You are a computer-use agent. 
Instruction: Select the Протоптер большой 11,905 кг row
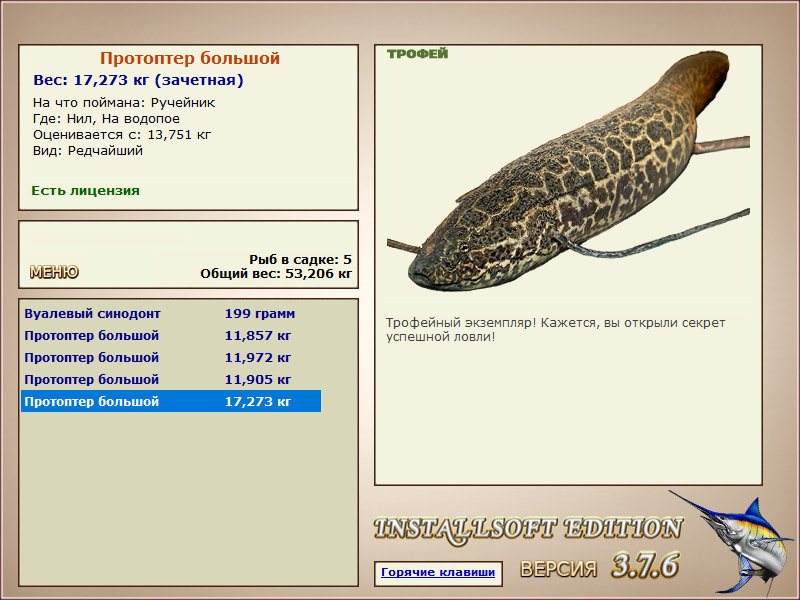pyautogui.click(x=171, y=380)
